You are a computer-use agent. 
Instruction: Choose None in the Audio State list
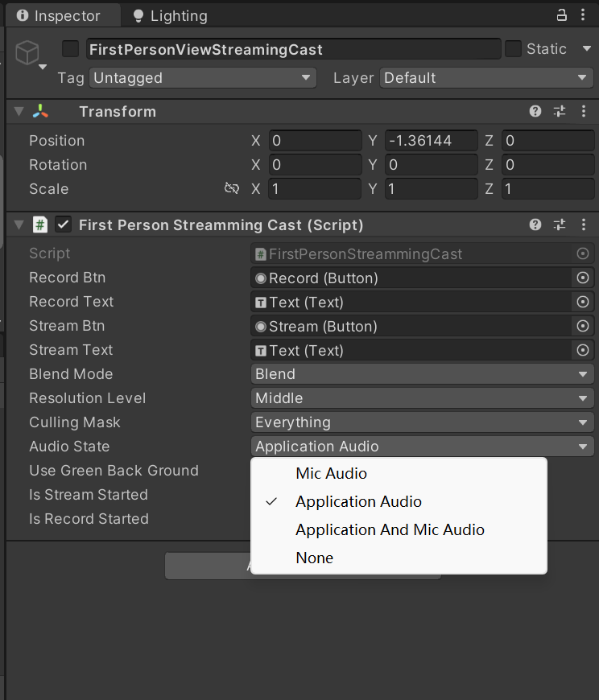click(x=399, y=558)
